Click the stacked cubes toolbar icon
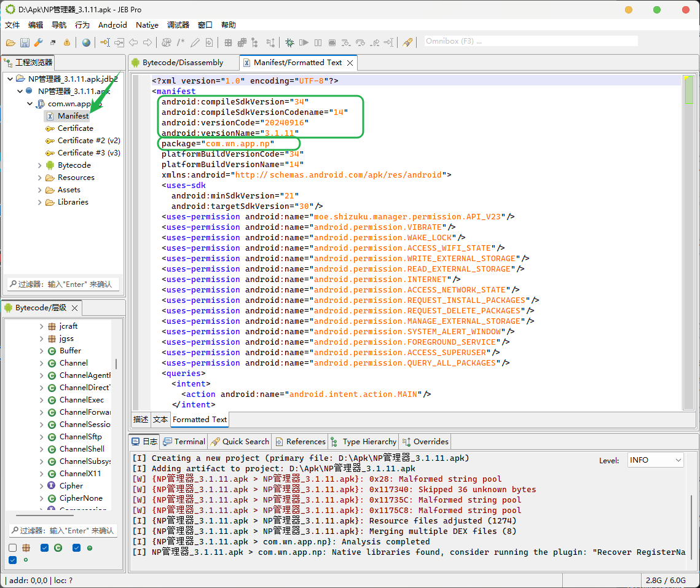 point(242,42)
